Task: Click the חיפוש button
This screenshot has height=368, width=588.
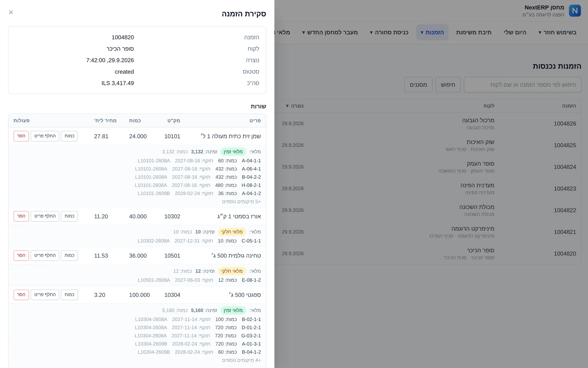Action: pos(448,85)
